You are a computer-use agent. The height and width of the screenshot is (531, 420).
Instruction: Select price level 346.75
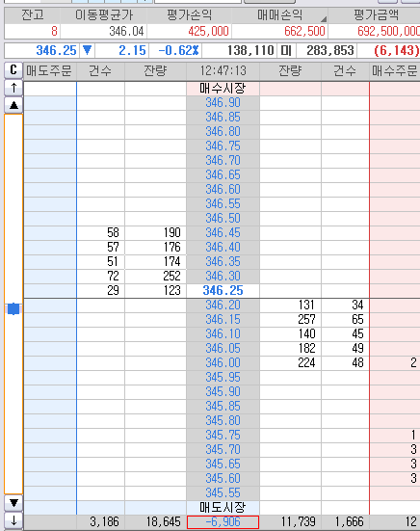click(x=223, y=146)
